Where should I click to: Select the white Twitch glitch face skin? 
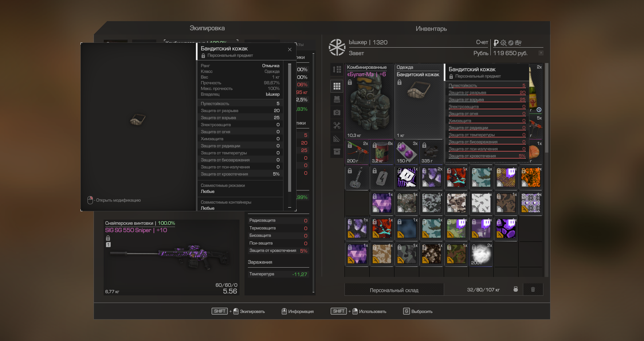pyautogui.click(x=407, y=178)
